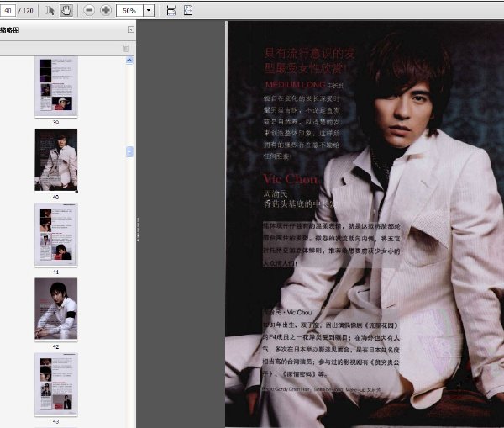Zoom in with the plus button

(106, 11)
